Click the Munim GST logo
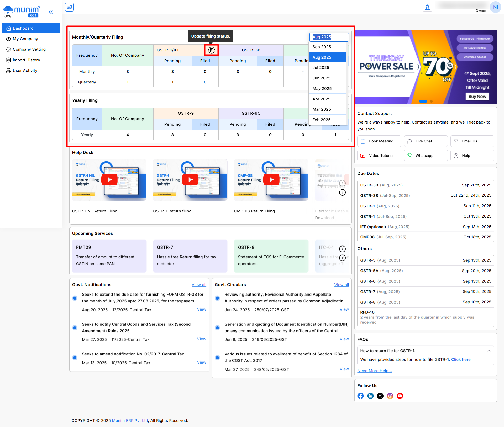This screenshot has height=427, width=504. [x=22, y=12]
